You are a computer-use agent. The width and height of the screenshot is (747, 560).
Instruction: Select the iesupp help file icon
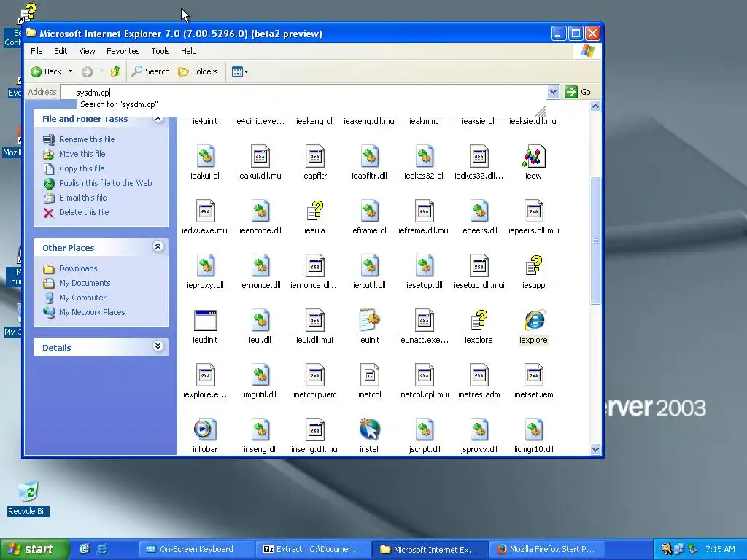(533, 265)
